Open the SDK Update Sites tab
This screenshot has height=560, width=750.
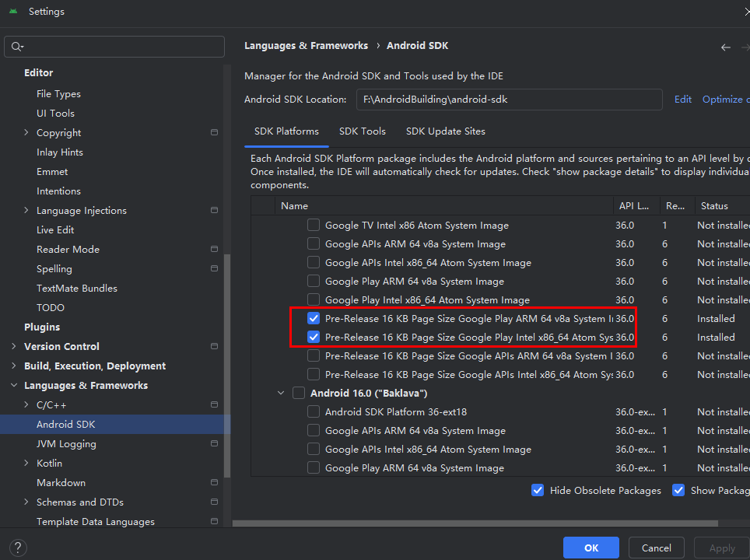tap(445, 131)
